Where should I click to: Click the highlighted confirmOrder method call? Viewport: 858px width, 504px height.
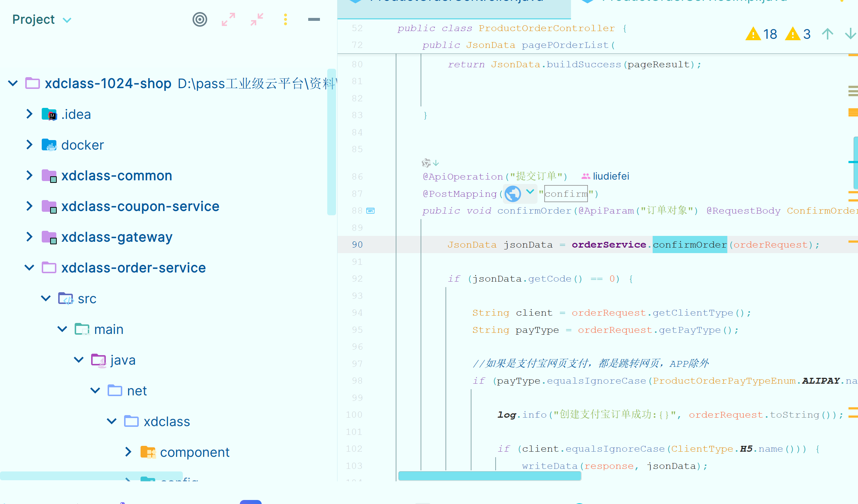tap(690, 245)
